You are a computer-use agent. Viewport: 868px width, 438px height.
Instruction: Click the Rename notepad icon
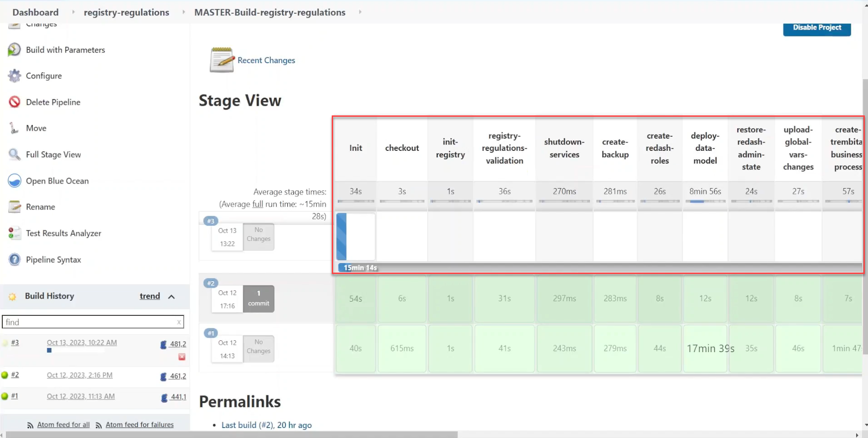(x=15, y=207)
